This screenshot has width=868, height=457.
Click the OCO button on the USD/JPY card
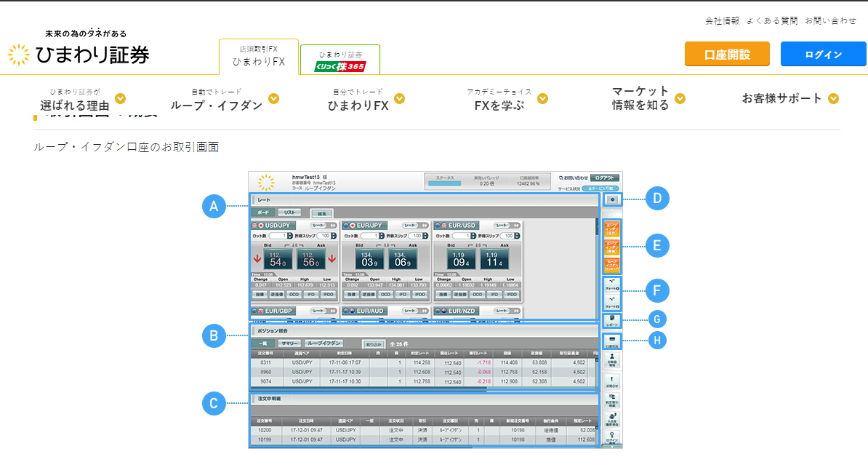294,295
